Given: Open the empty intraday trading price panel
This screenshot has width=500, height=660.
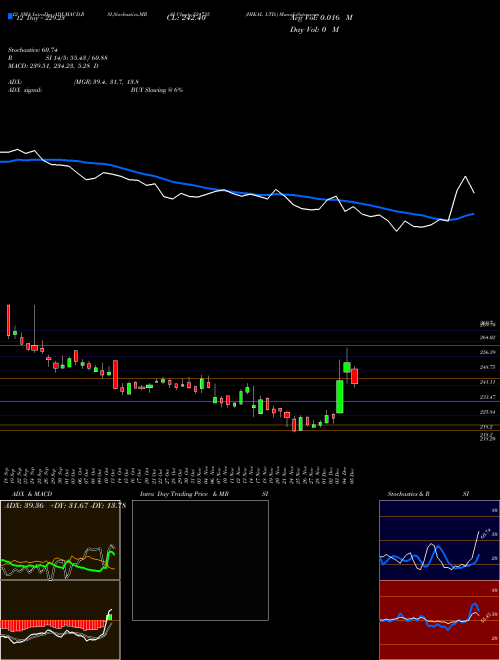Looking at the screenshot, I should click(x=200, y=560).
